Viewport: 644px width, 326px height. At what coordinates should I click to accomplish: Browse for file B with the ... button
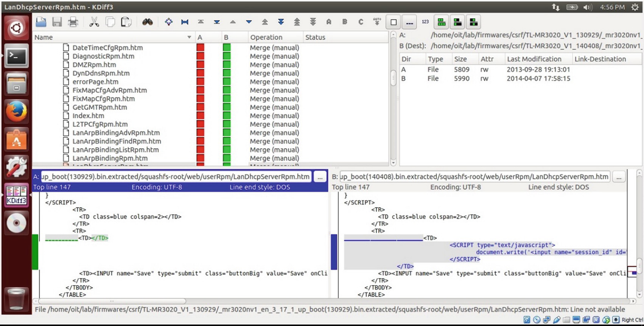coord(619,177)
